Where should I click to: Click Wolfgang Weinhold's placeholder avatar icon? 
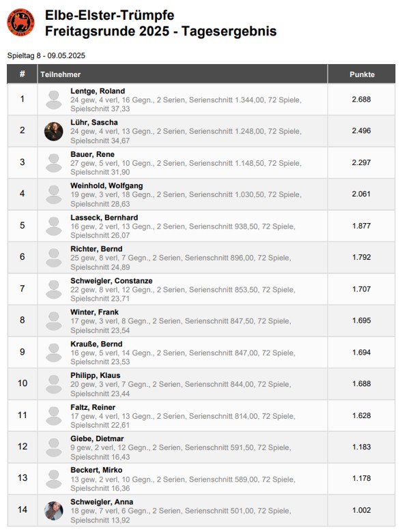[x=54, y=194]
